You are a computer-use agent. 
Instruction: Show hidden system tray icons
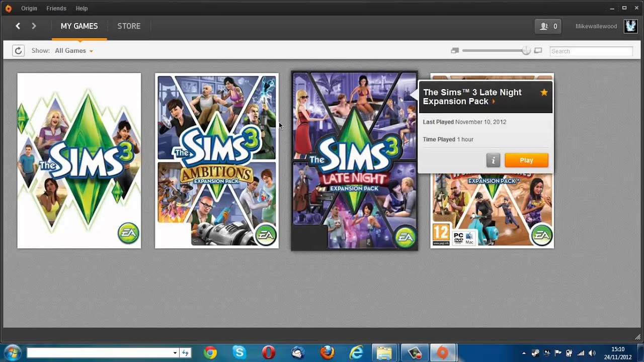pos(524,353)
